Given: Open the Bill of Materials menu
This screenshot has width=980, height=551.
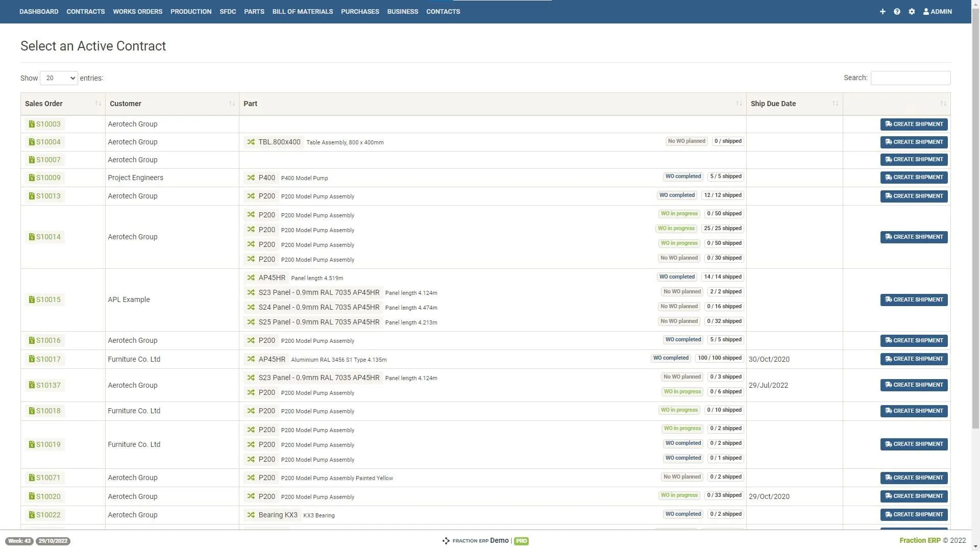Looking at the screenshot, I should pos(302,11).
